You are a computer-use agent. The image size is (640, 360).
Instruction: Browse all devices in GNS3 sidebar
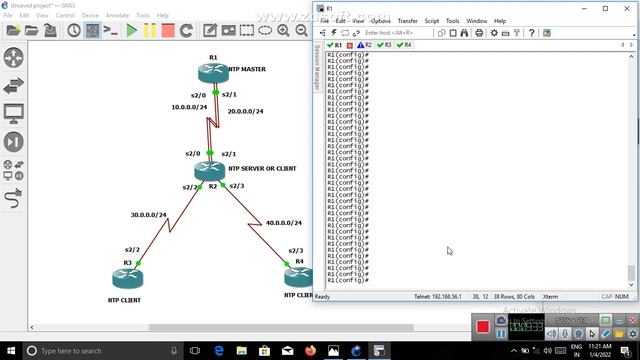pos(13,170)
